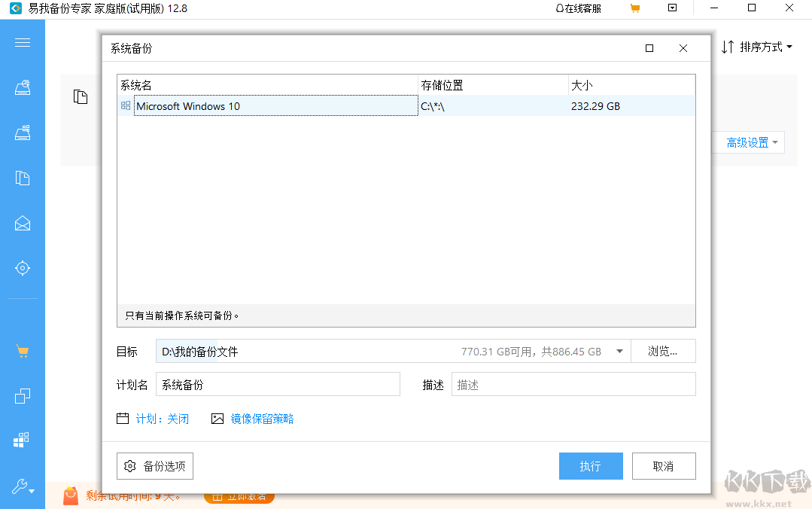The height and width of the screenshot is (509, 812).
Task: Open the 浏览 browse dialog
Action: coord(663,351)
